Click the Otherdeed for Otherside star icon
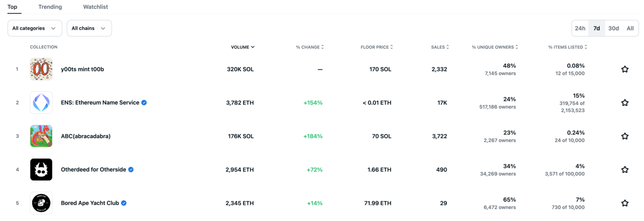The height and width of the screenshot is (221, 644). [x=625, y=170]
